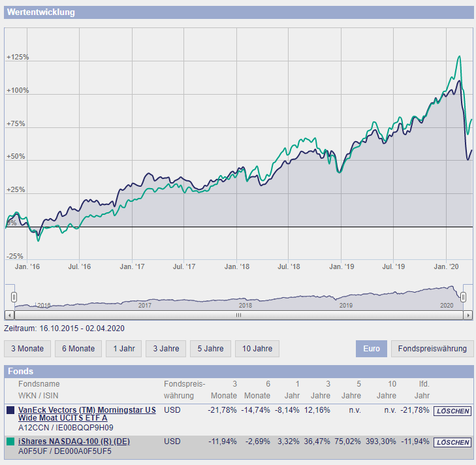Delete the VanEck Vectors fund with LÖSCHEN
This screenshot has width=476, height=465.
[x=452, y=411]
